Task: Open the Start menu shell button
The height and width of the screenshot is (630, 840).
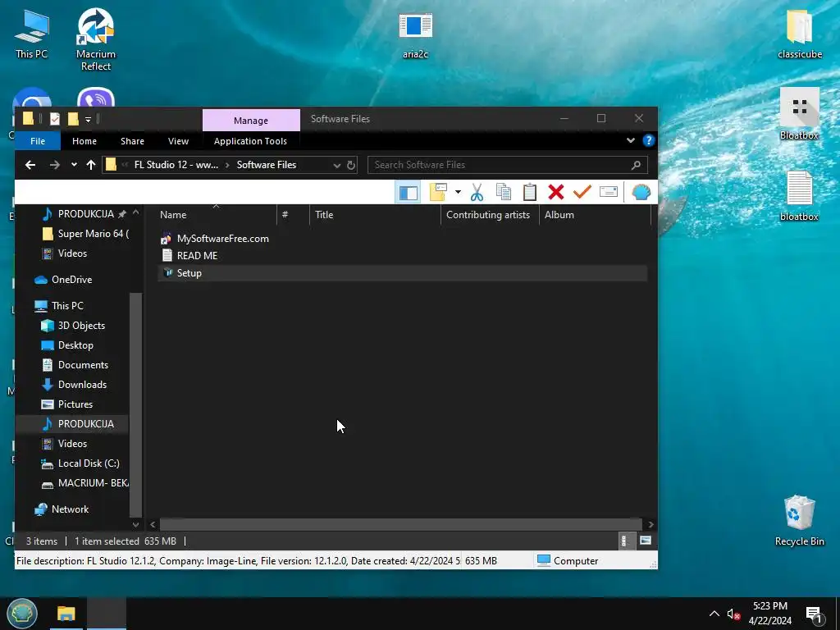Action: click(x=21, y=614)
